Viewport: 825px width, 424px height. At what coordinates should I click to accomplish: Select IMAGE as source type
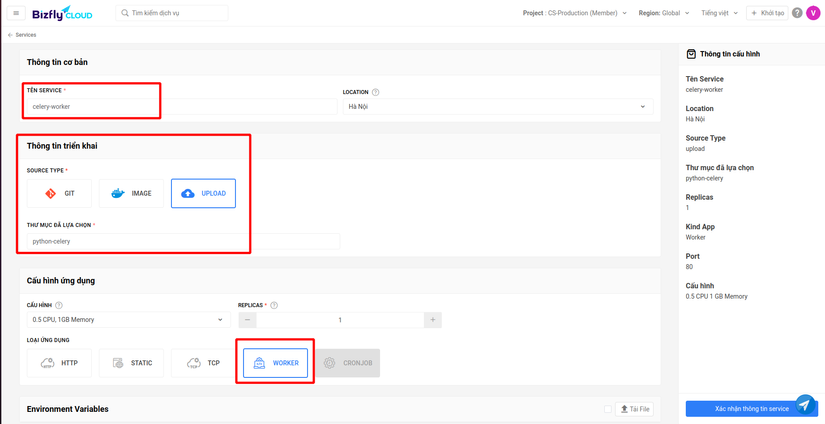[x=131, y=194]
